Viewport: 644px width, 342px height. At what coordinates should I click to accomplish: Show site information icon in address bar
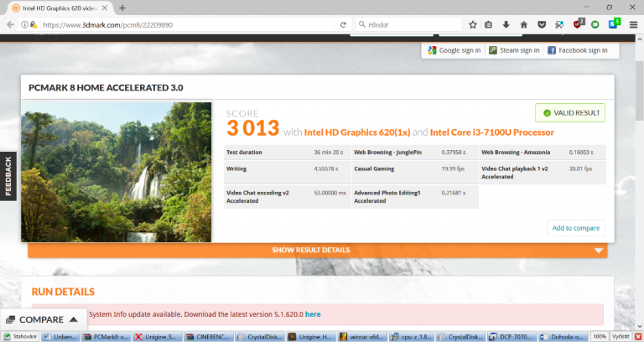pos(24,25)
